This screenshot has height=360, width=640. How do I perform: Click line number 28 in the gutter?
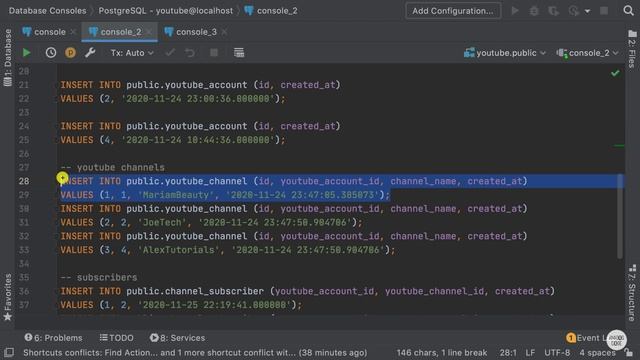coord(24,181)
